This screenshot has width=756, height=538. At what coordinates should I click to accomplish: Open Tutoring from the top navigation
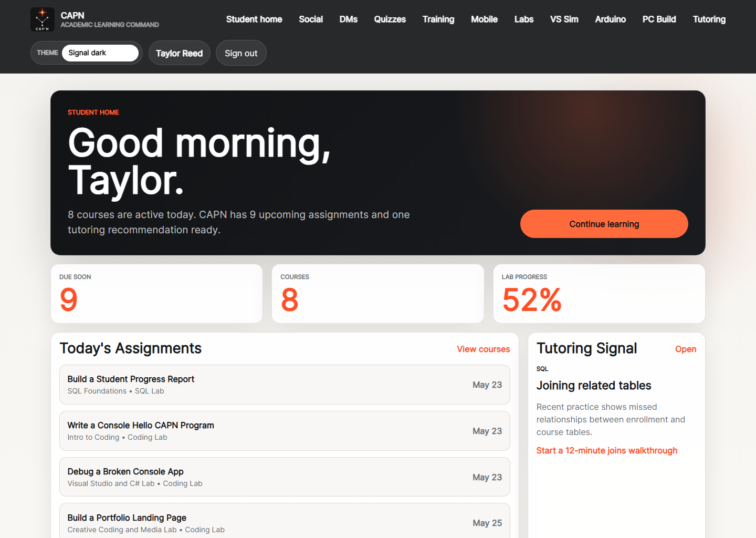(709, 19)
